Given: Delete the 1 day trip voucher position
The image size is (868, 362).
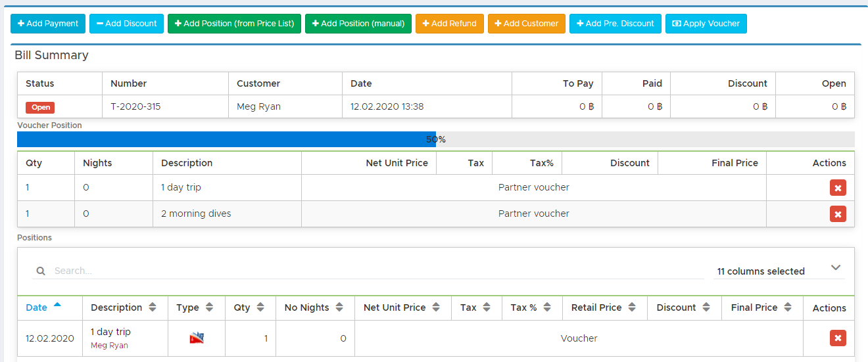Looking at the screenshot, I should (838, 188).
